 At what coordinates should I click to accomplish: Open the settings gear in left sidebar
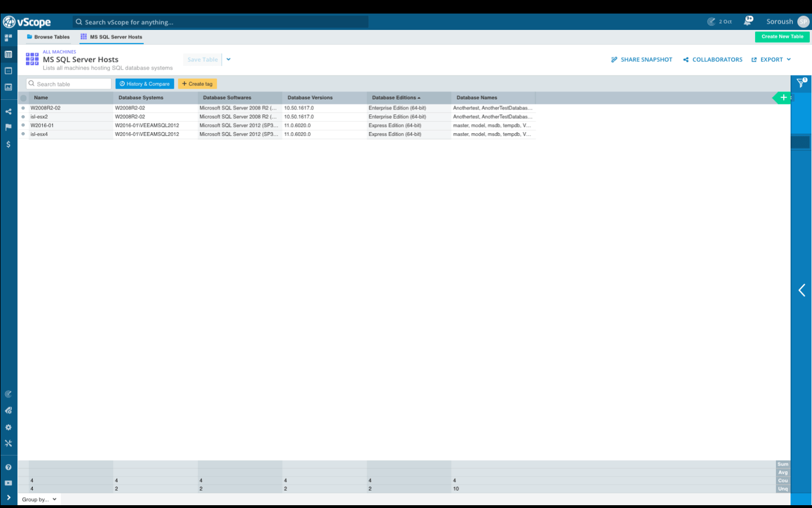click(8, 427)
